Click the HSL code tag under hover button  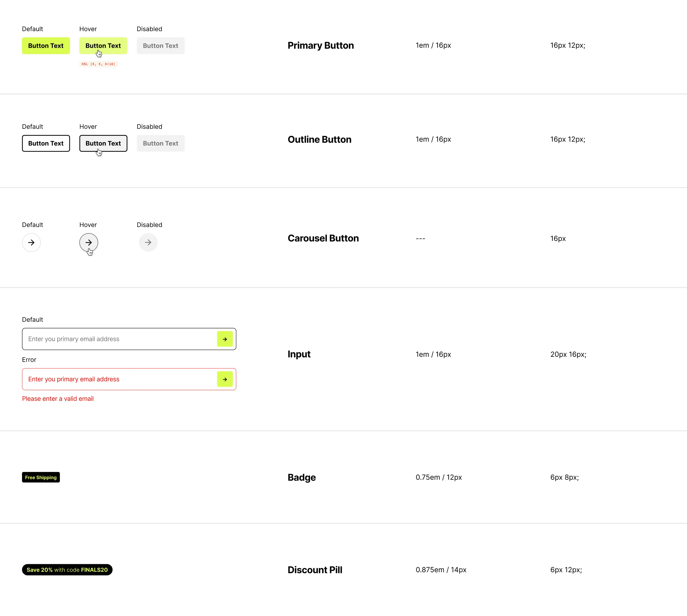[98, 64]
